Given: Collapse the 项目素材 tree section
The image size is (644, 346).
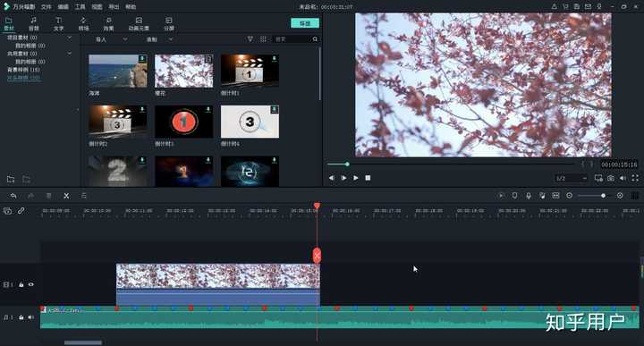Looking at the screenshot, I should pos(70,38).
